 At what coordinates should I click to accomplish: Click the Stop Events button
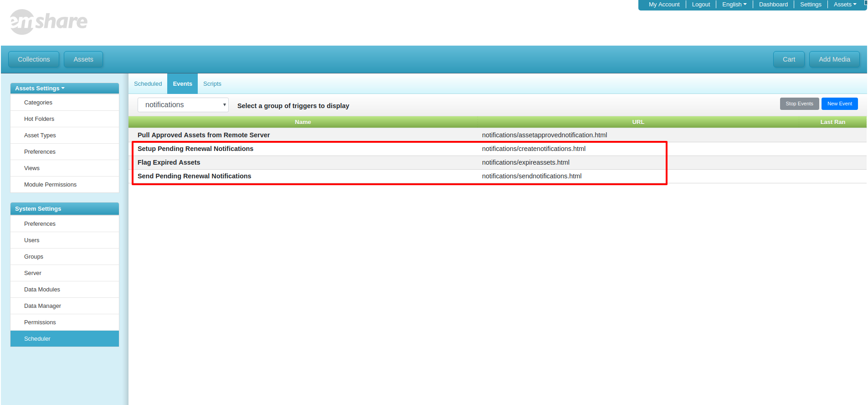799,104
